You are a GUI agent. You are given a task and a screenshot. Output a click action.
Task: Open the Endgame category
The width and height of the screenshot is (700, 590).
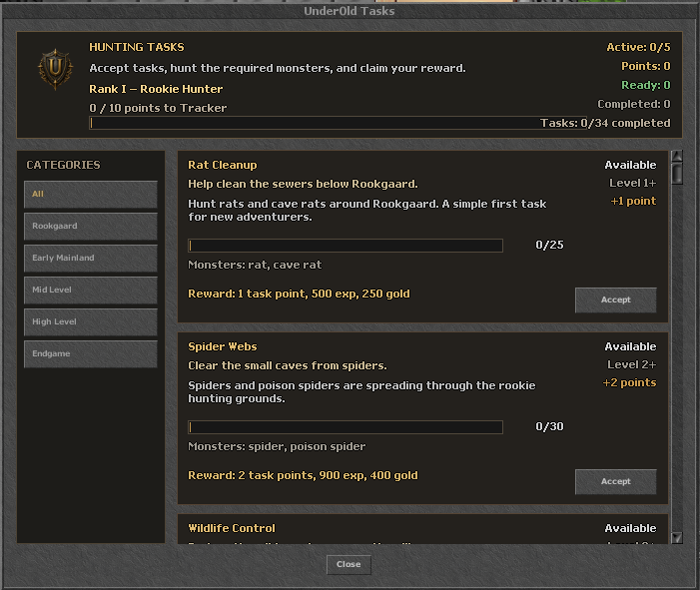coord(91,354)
